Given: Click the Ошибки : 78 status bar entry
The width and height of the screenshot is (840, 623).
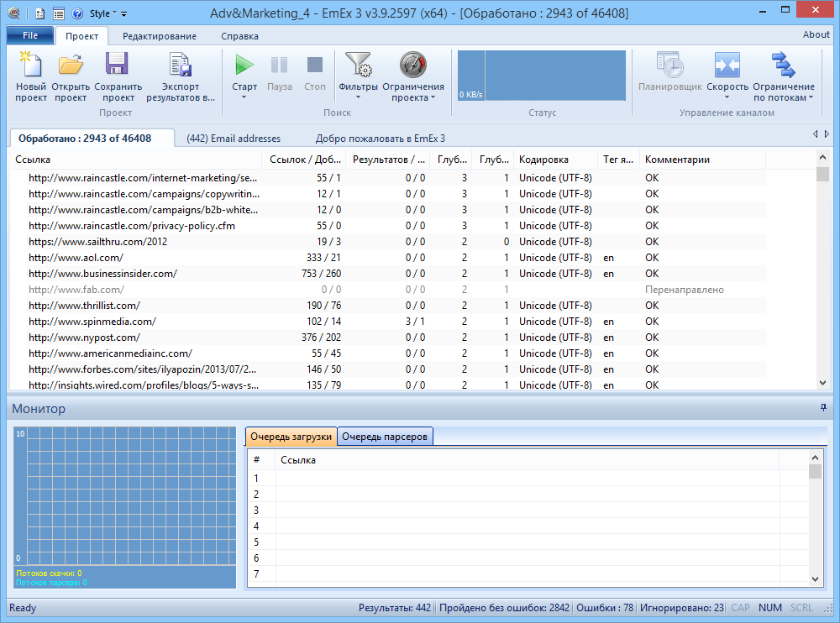Looking at the screenshot, I should pos(605,607).
